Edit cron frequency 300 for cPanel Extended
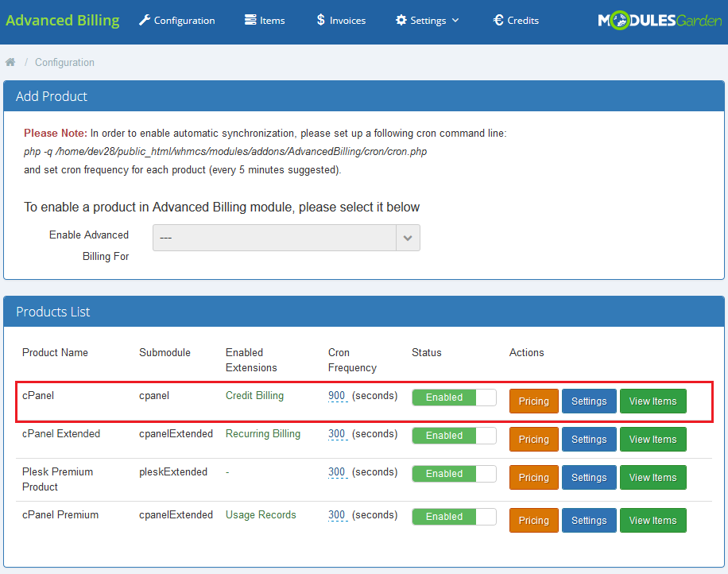 coord(337,434)
